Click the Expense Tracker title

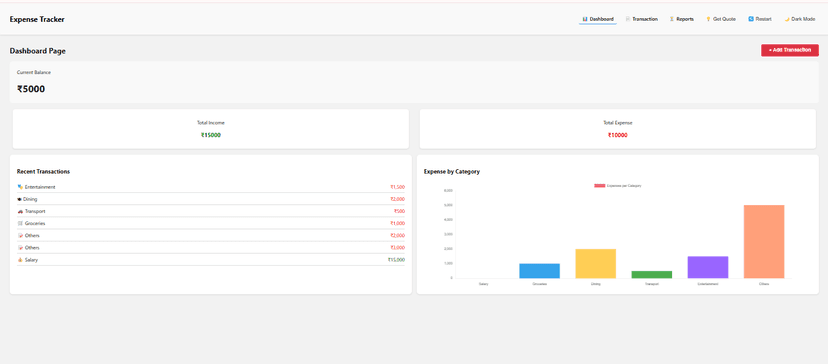(x=37, y=20)
